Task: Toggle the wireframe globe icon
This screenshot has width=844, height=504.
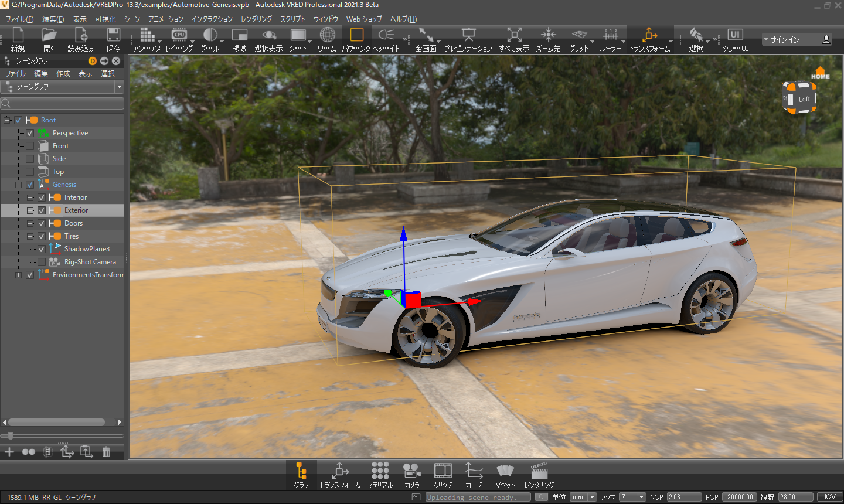Action: (x=327, y=39)
